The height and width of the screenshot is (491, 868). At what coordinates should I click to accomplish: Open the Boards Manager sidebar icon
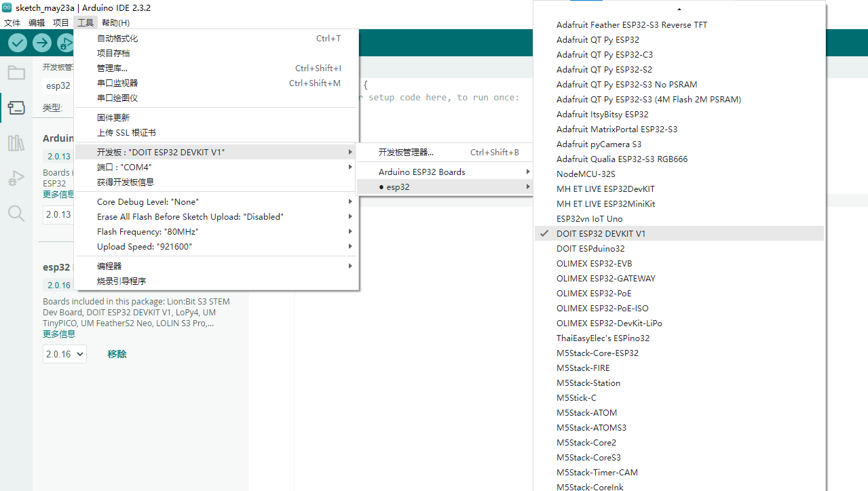16,107
